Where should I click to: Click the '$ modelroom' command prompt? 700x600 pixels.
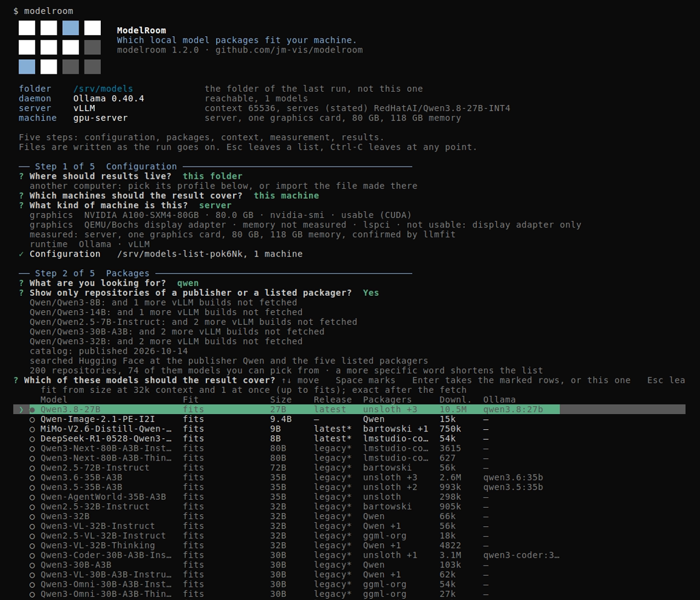tap(43, 11)
